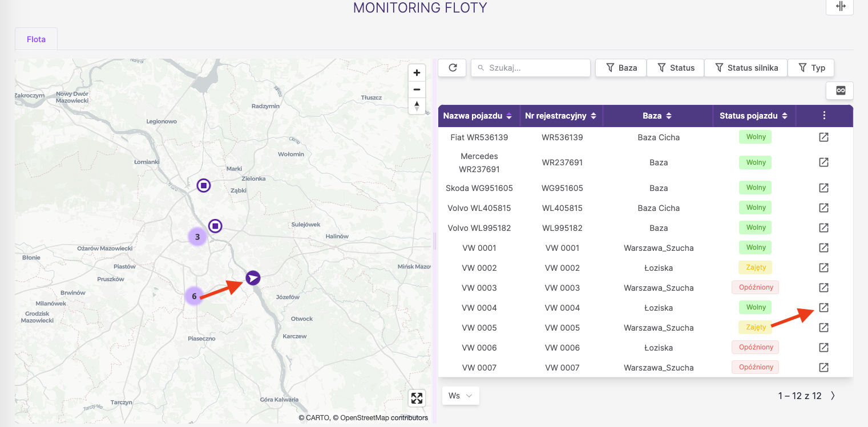Sort by Baza column
This screenshot has width=868, height=427.
(658, 116)
